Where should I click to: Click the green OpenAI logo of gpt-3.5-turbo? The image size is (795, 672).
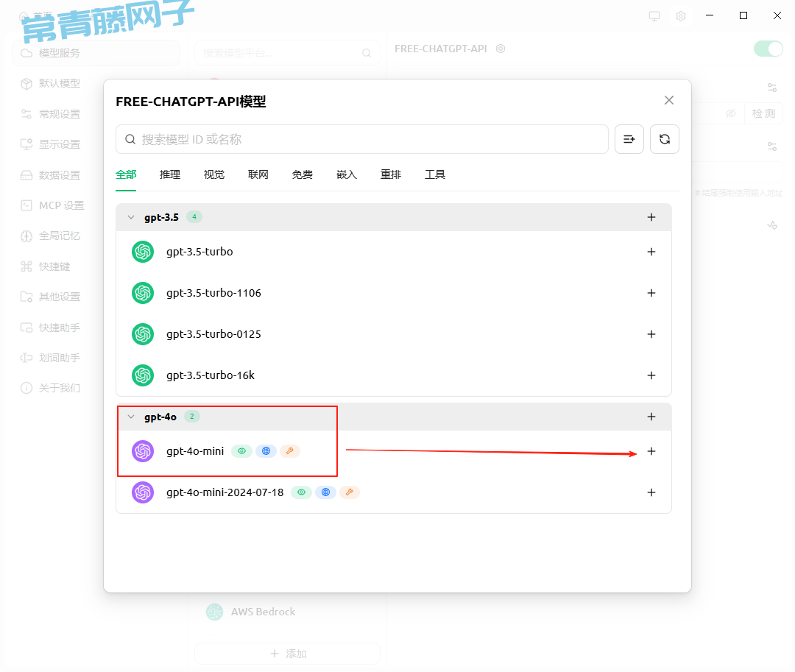click(143, 252)
